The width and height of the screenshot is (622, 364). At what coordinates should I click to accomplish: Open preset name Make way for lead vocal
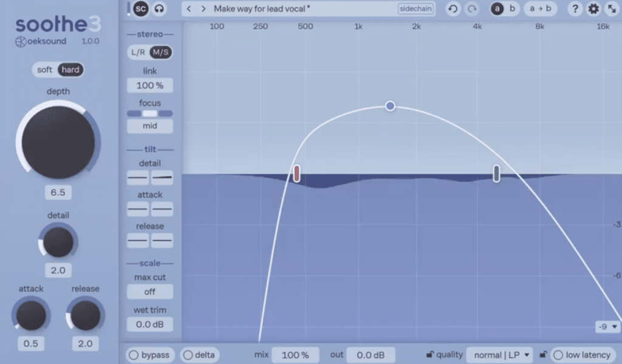(262, 8)
